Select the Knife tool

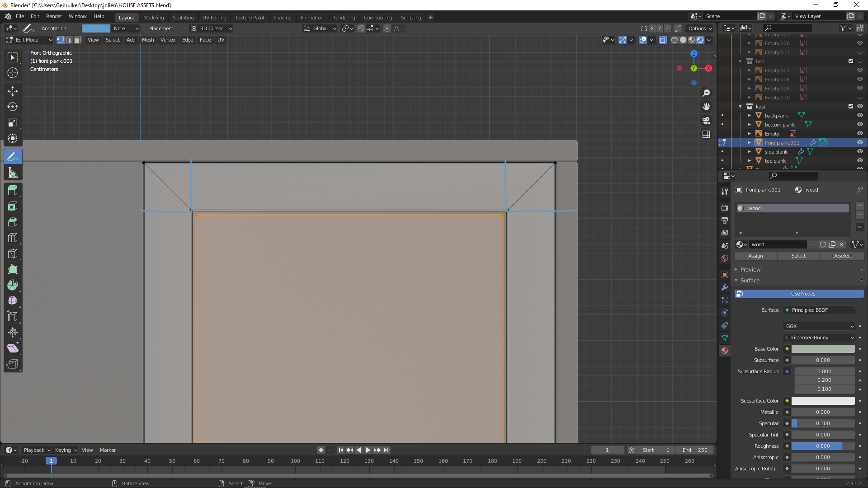pos(13,254)
